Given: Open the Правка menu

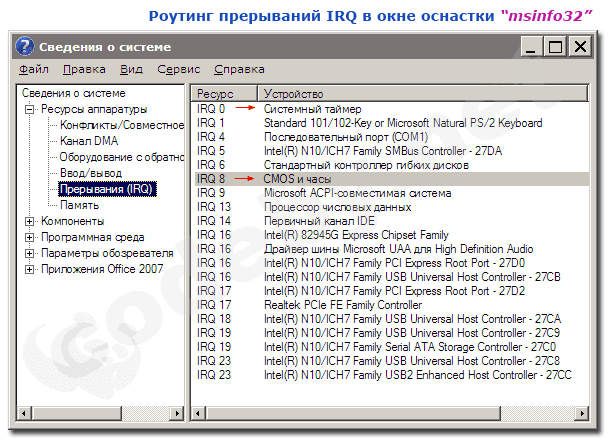Looking at the screenshot, I should (x=83, y=69).
